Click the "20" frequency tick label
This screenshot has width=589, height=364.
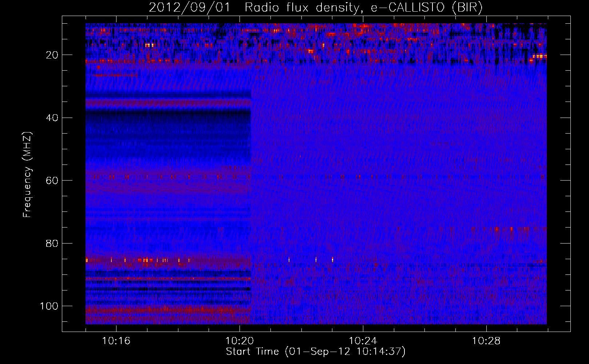tap(52, 55)
